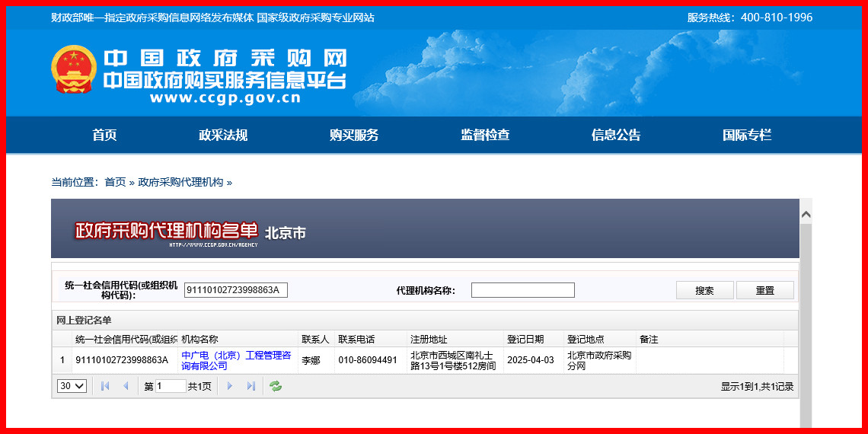Screen dimensions: 868x434
Task: Focus the 统一社会信用代码 input field
Action: pyautogui.click(x=236, y=290)
